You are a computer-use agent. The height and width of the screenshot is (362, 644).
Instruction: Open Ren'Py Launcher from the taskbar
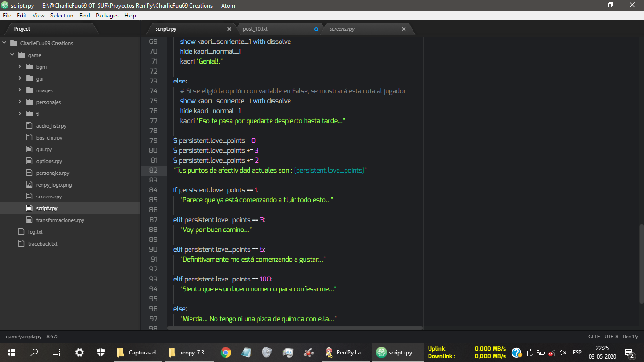pyautogui.click(x=345, y=352)
